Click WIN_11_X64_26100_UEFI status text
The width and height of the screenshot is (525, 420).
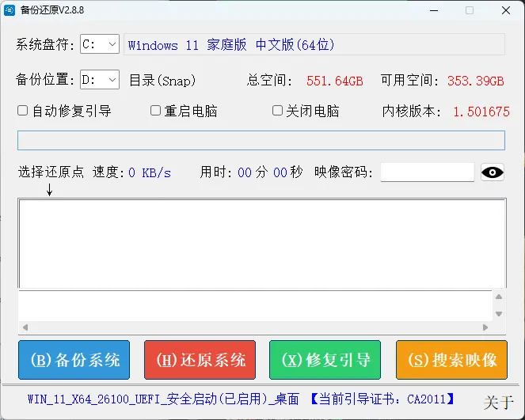point(163,399)
